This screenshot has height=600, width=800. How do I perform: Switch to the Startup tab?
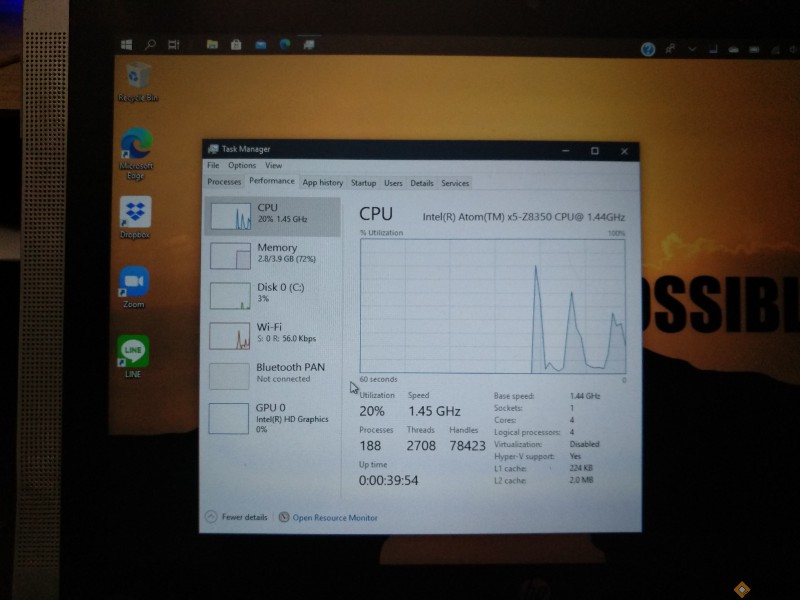(363, 183)
